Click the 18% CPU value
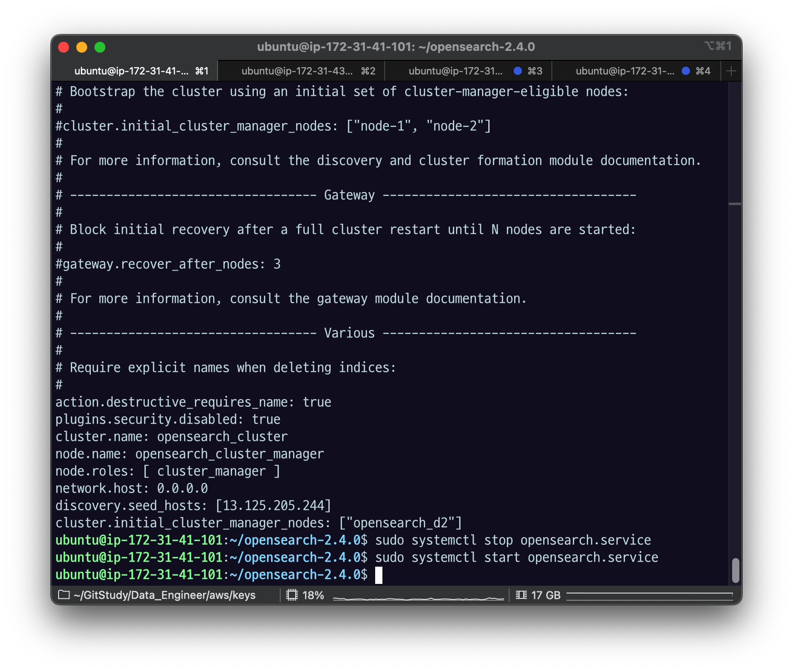Image resolution: width=793 pixels, height=672 pixels. tap(313, 595)
